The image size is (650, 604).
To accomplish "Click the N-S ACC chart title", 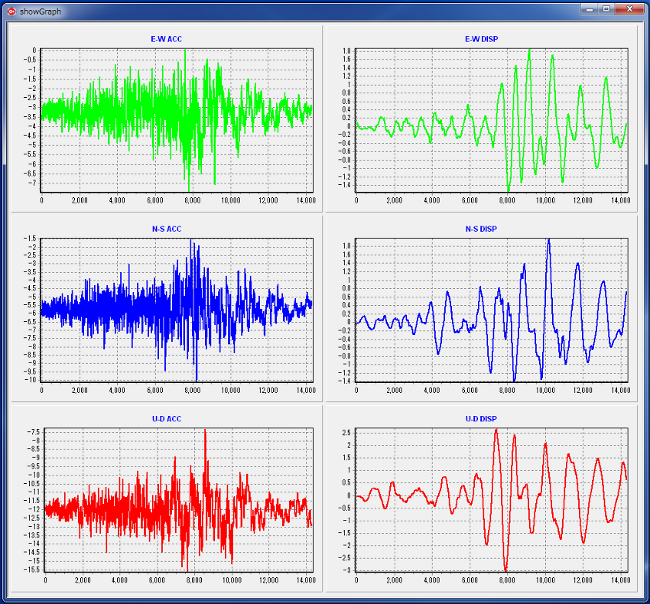I will tap(167, 229).
